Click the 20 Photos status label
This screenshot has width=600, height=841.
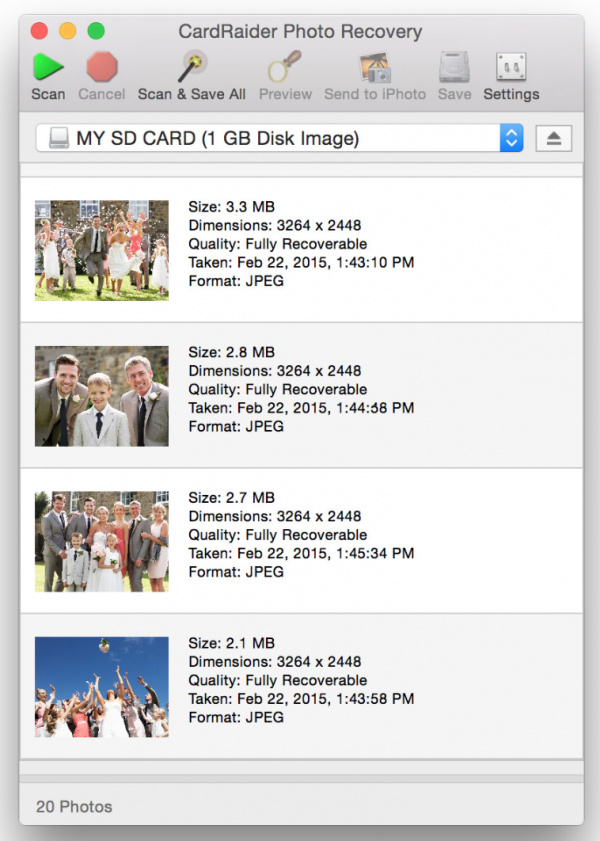pos(74,806)
